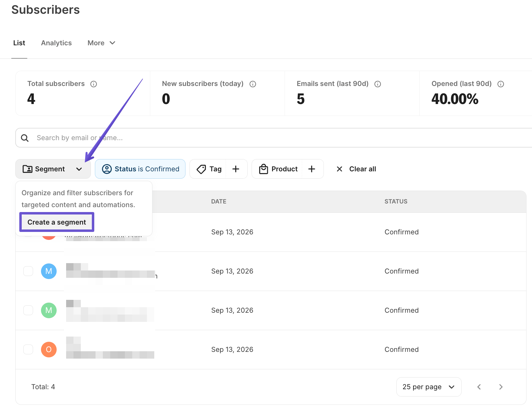This screenshot has height=410, width=532.
Task: Collapse the Segment dropdown chevron
Action: 79,169
